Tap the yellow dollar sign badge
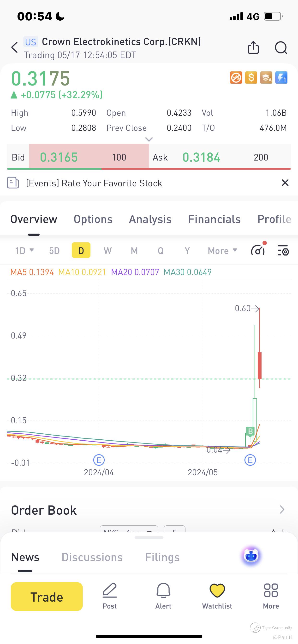 tap(251, 77)
